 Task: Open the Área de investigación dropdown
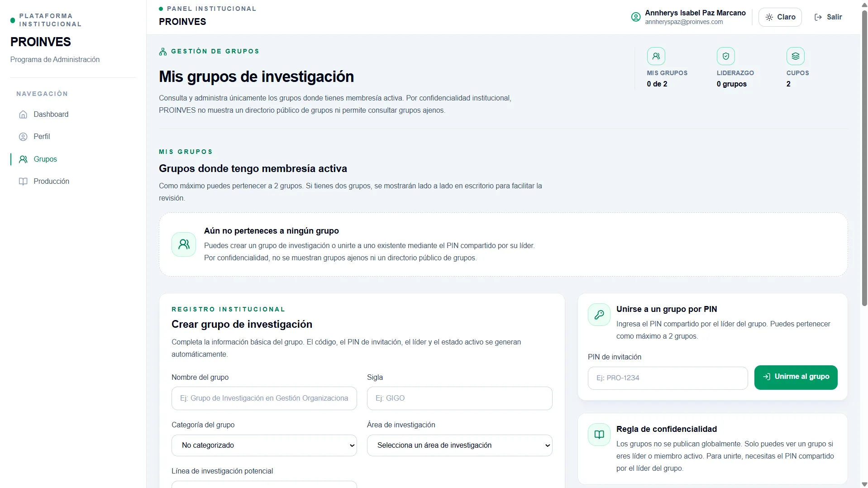(x=460, y=445)
